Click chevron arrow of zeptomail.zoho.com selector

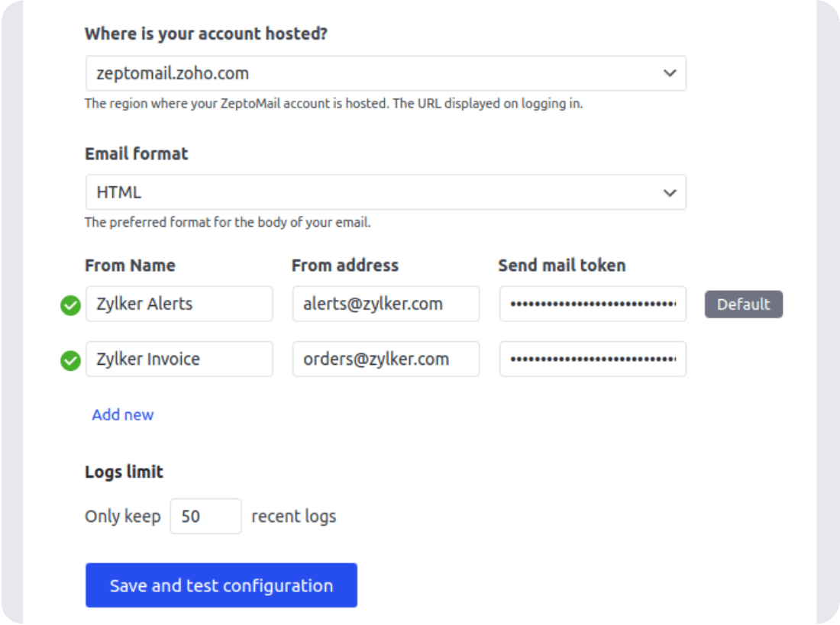pos(670,73)
